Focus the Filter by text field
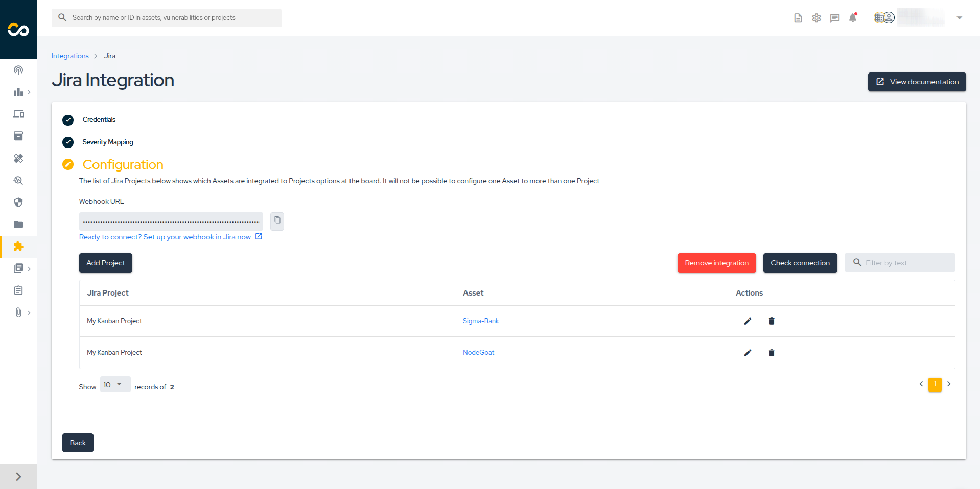Viewport: 980px width, 489px height. click(x=904, y=263)
